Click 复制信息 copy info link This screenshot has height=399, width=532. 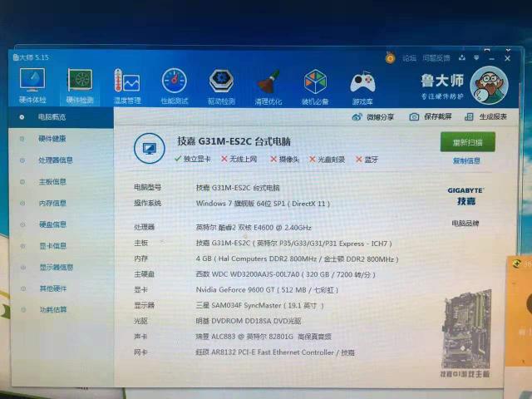[466, 160]
